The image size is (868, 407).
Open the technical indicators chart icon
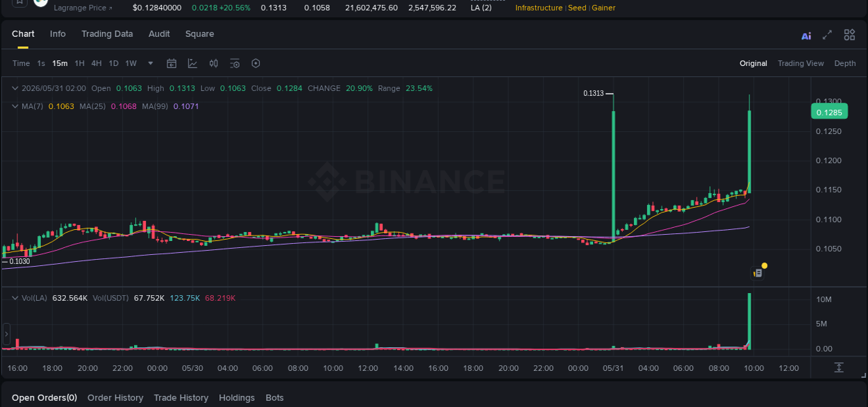[192, 63]
